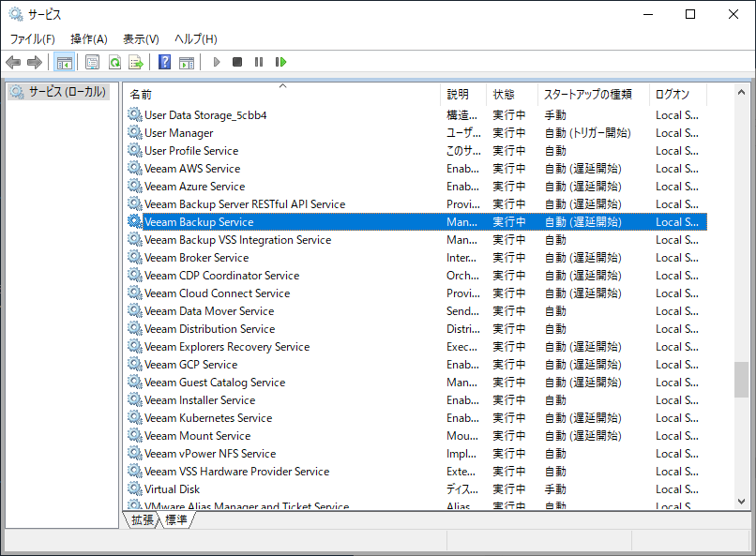Click the Distri... description of Distribution Service
This screenshot has height=556, width=756.
(x=462, y=329)
